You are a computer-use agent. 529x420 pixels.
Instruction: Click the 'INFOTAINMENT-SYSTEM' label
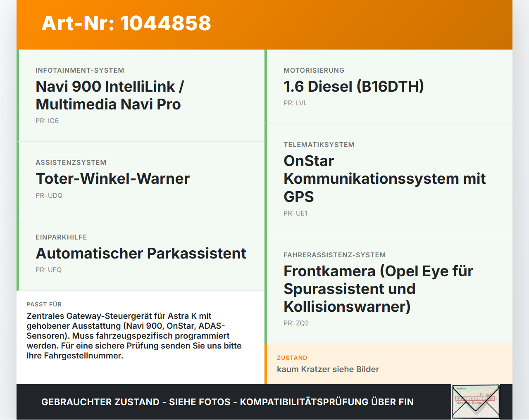click(x=80, y=71)
